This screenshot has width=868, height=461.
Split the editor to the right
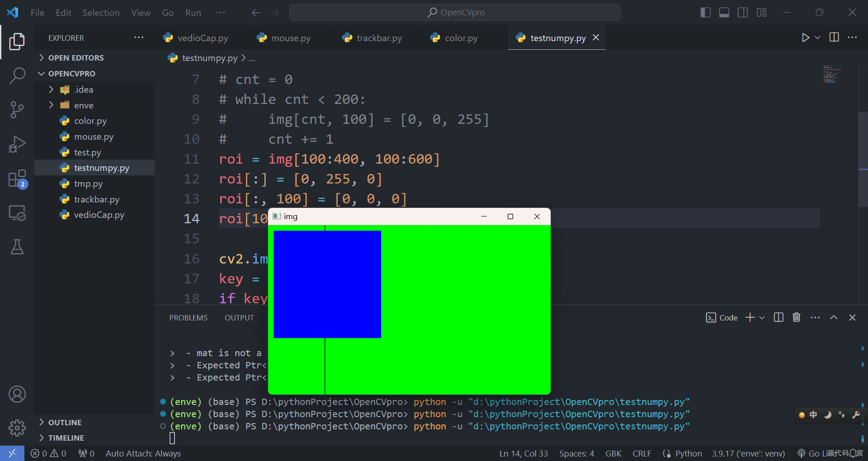(x=834, y=38)
